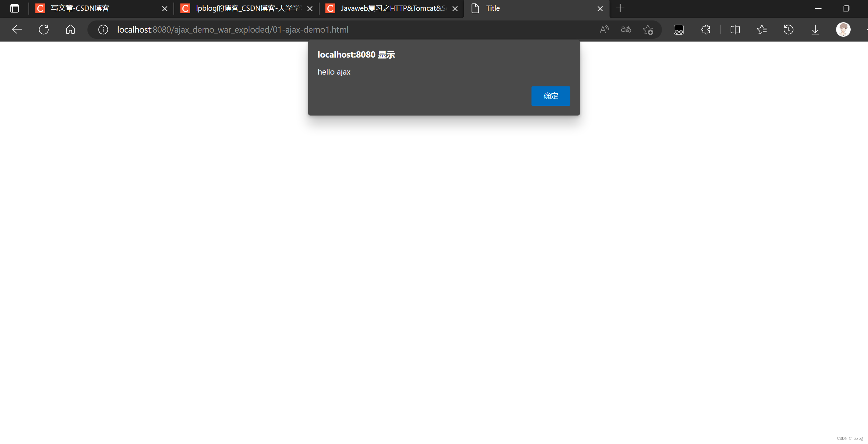Go back with the browser back arrow

pos(17,29)
